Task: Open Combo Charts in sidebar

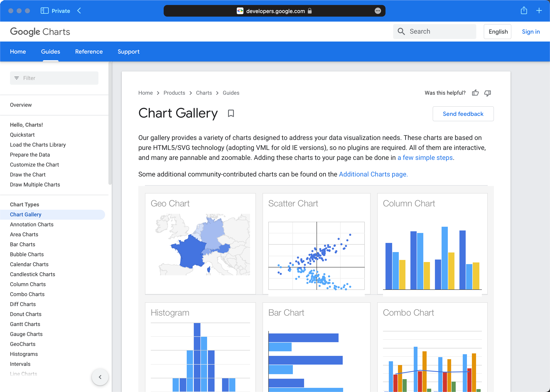Action: [27, 294]
